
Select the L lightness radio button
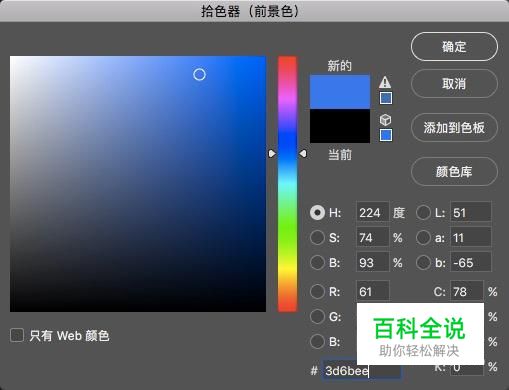[x=423, y=213]
